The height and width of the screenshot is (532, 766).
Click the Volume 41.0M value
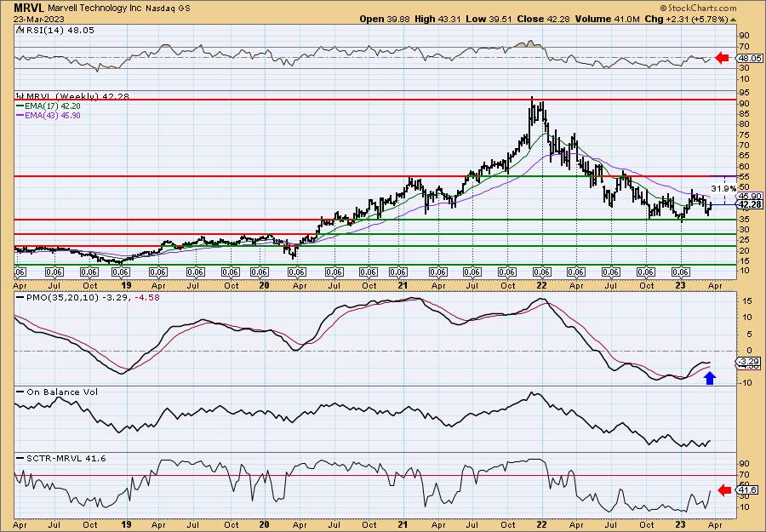(607, 19)
